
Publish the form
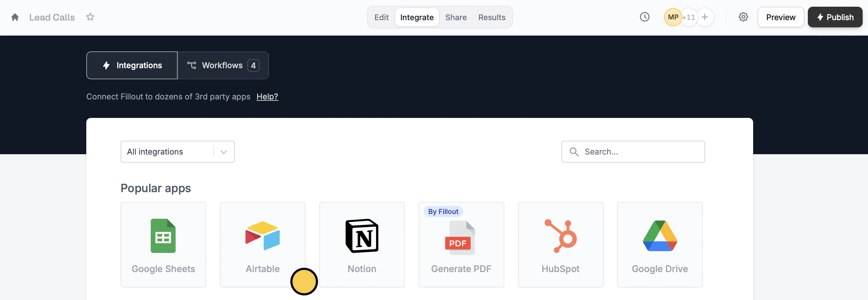pyautogui.click(x=835, y=17)
